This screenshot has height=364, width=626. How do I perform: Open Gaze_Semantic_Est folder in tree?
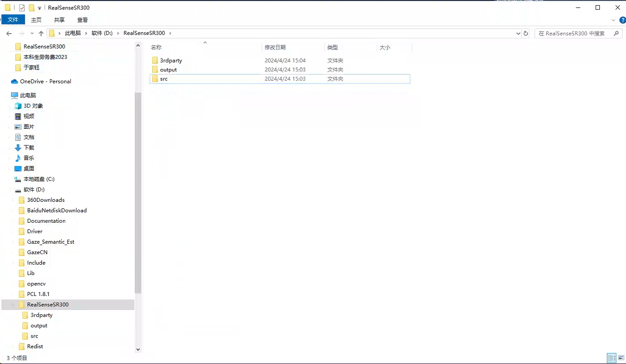(x=50, y=242)
